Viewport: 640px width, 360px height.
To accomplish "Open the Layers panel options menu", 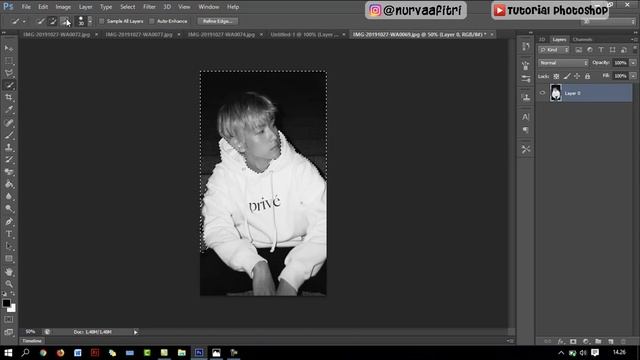I will click(x=634, y=40).
